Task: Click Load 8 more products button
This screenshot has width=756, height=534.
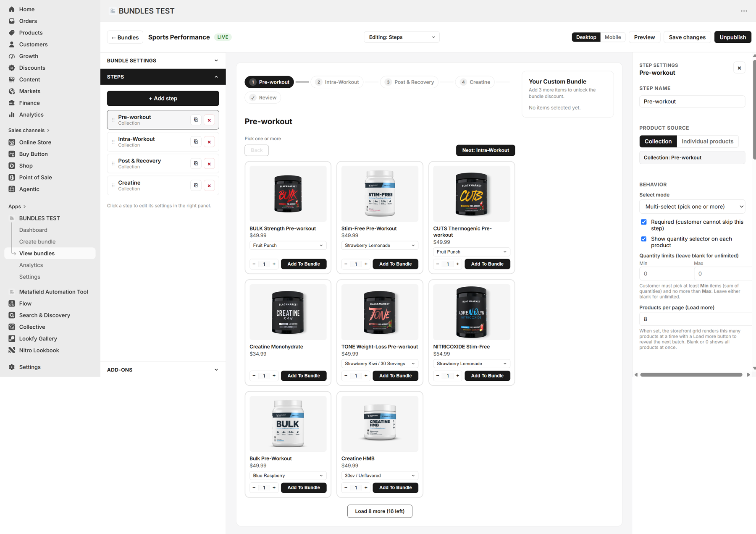Action: click(x=380, y=511)
